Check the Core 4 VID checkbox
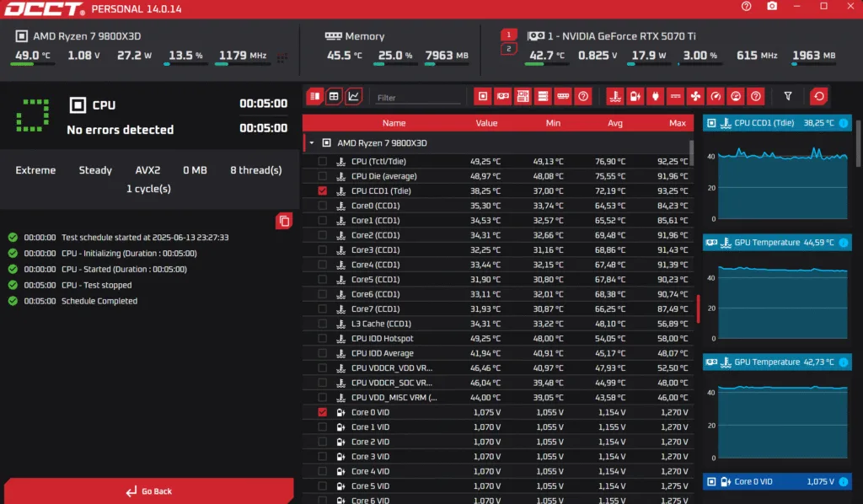 coord(323,471)
